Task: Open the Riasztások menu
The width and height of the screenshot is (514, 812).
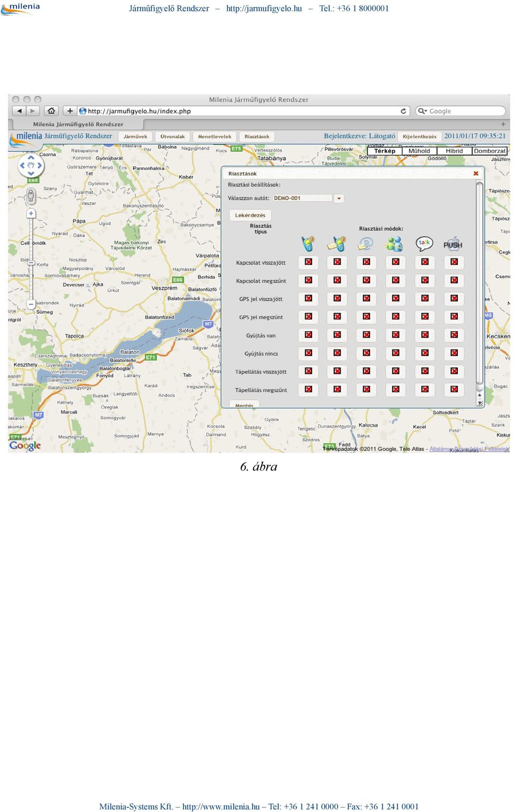Action: pos(257,136)
